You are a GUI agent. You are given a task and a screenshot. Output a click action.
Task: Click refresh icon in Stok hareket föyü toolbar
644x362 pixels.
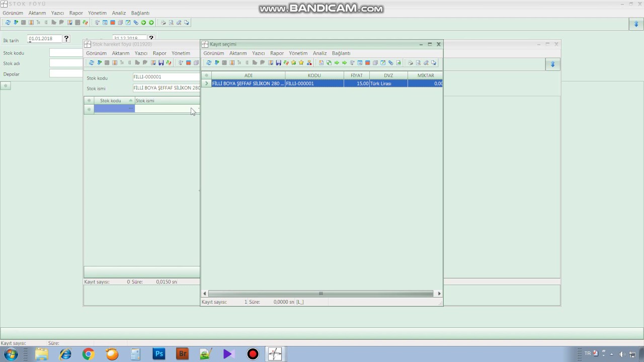[x=92, y=63]
